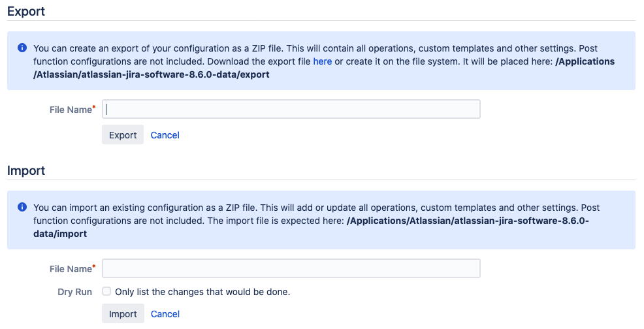The height and width of the screenshot is (329, 644).
Task: Enable the Dry Run checkbox
Action: (x=106, y=291)
